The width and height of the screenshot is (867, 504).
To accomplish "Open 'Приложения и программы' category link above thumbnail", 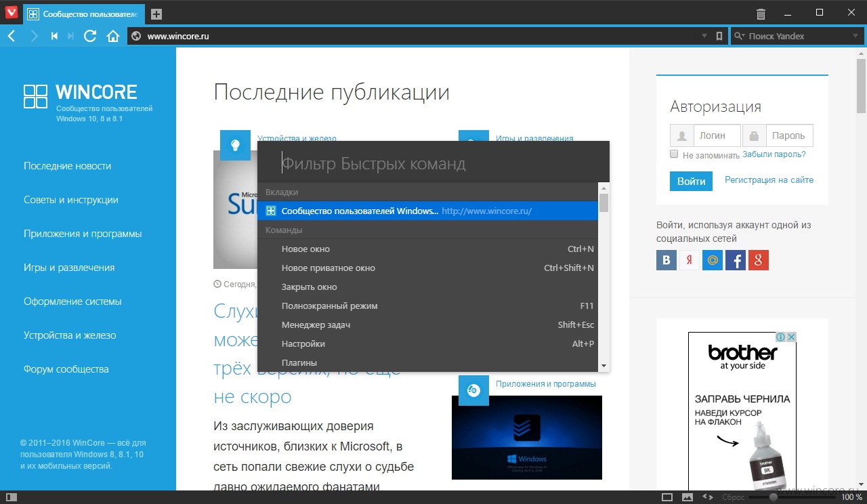I will tap(546, 384).
